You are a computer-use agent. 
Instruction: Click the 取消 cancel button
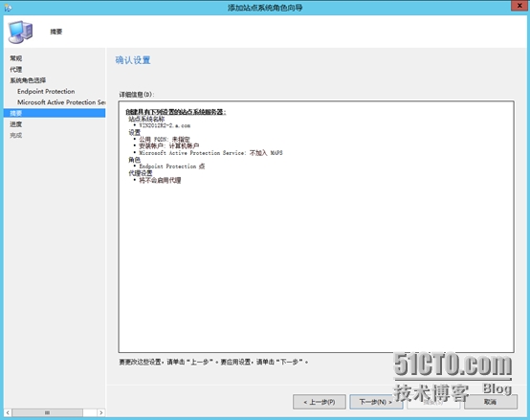coord(491,402)
